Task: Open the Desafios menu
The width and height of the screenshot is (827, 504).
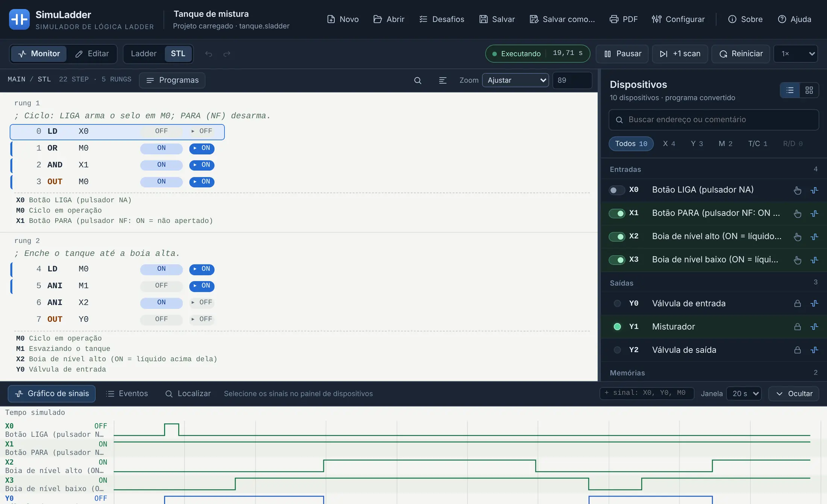Action: pos(442,19)
